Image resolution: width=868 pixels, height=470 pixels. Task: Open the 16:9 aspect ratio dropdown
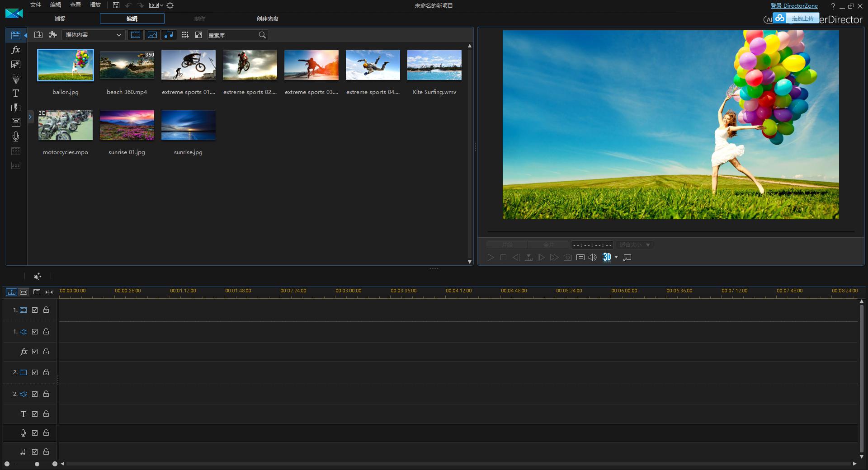[x=156, y=5]
